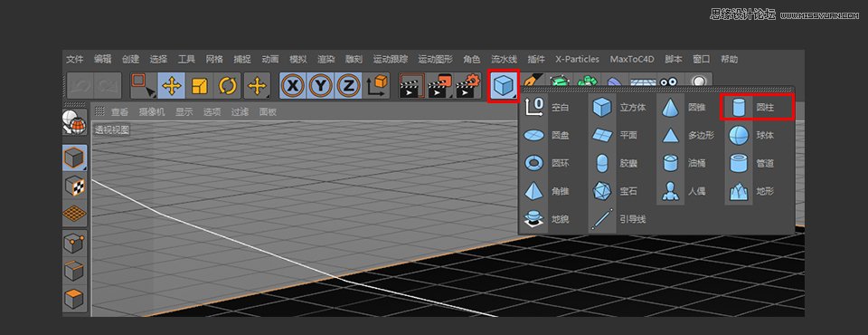Render to Picture Viewer
This screenshot has height=335, width=868.
click(x=440, y=86)
